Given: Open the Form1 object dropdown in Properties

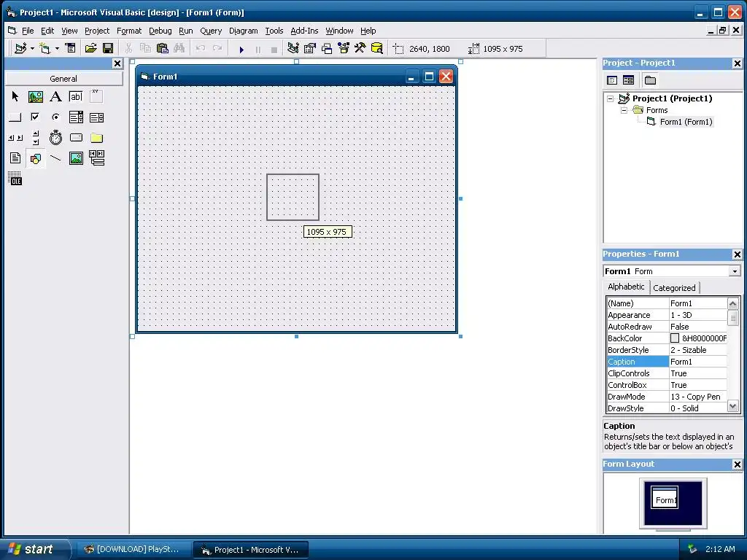Looking at the screenshot, I should 735,271.
